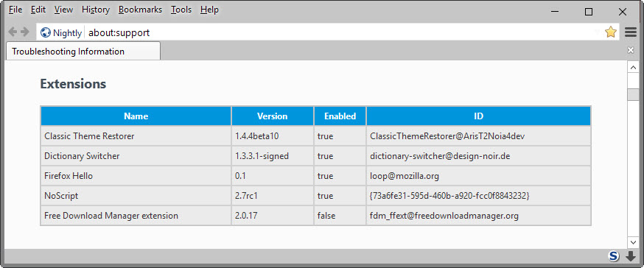Select the Free Download Manager extension cell
The height and width of the screenshot is (268, 644).
(136, 216)
